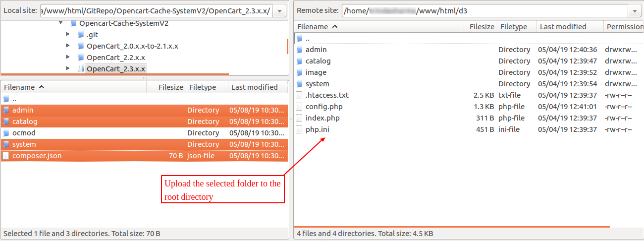
Task: Click the local catalog folder icon
Action: coord(6,121)
